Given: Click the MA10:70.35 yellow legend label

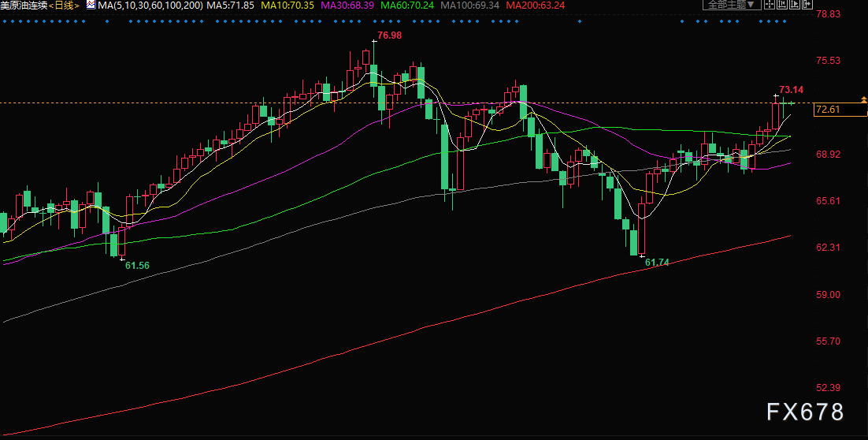Looking at the screenshot, I should tap(287, 5).
